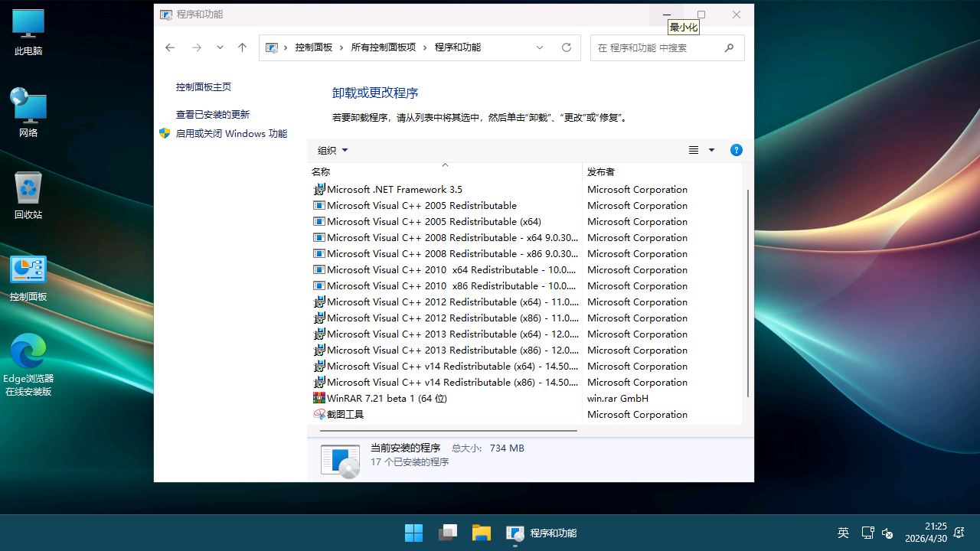Open the Network (网络) desktop icon

click(28, 112)
